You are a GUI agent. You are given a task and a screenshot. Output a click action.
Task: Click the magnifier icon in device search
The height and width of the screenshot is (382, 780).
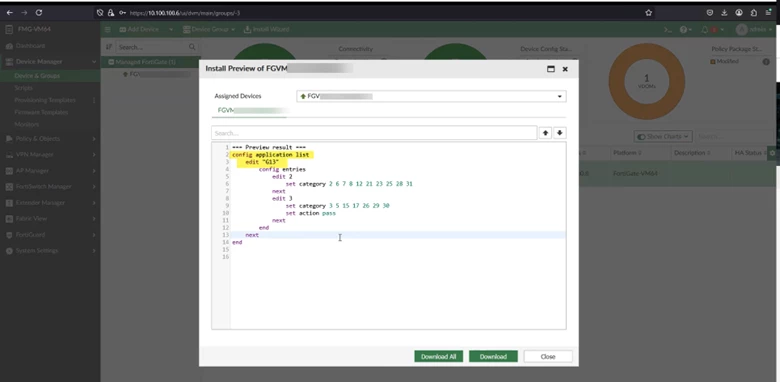[192, 47]
